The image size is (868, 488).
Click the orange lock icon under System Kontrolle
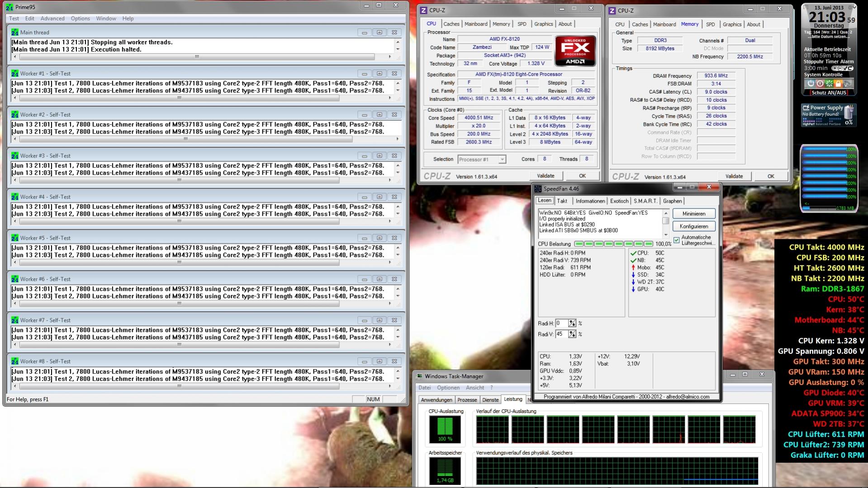(x=838, y=84)
